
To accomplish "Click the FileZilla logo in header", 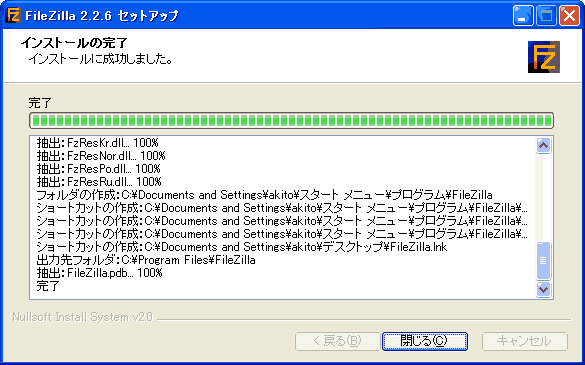I will pyautogui.click(x=544, y=57).
